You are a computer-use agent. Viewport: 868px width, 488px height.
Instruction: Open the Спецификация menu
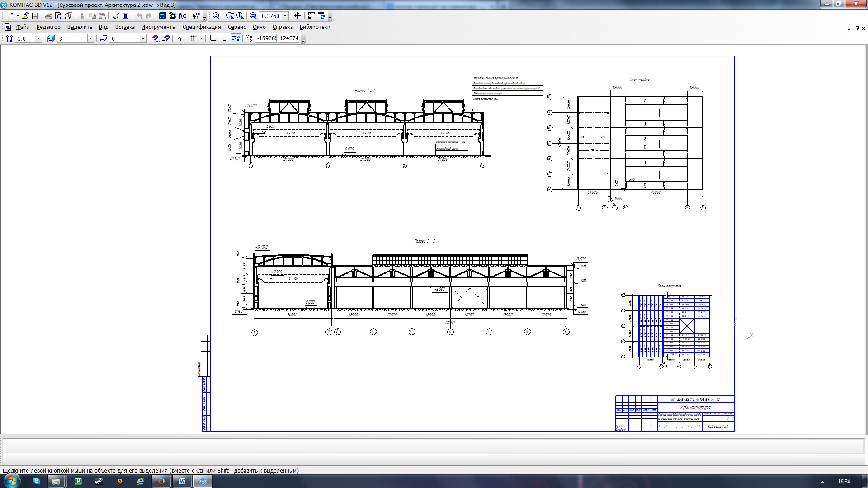click(202, 27)
